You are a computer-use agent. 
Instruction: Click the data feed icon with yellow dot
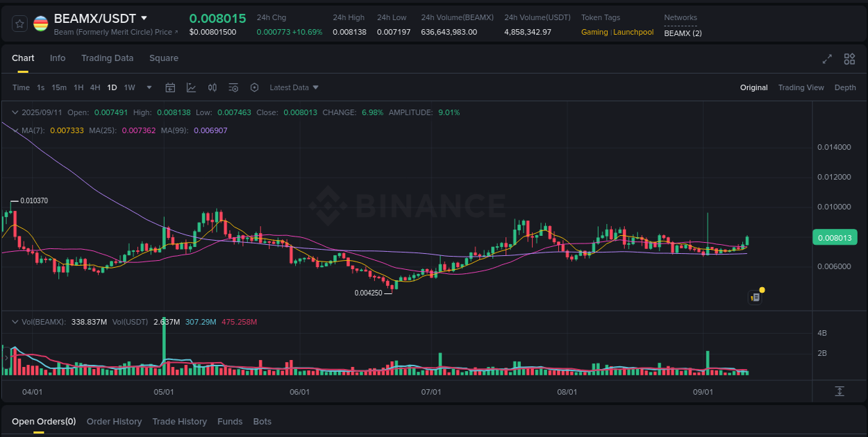click(756, 296)
